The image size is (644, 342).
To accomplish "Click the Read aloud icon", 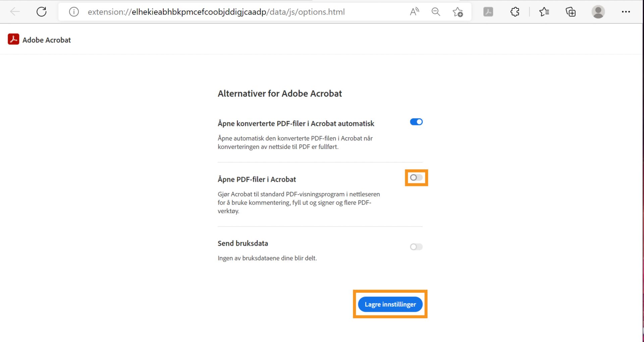I will pos(414,11).
